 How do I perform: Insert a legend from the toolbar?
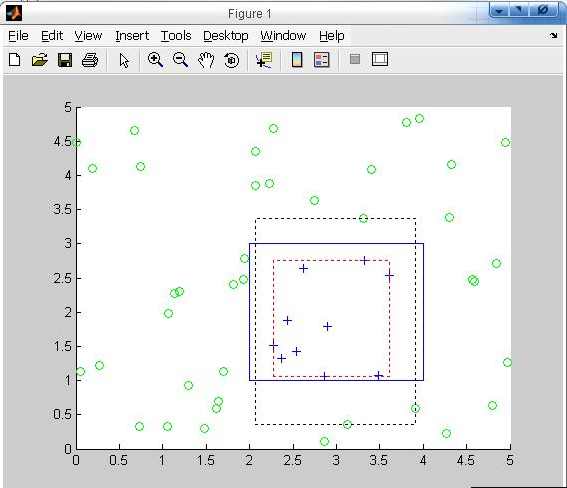322,60
